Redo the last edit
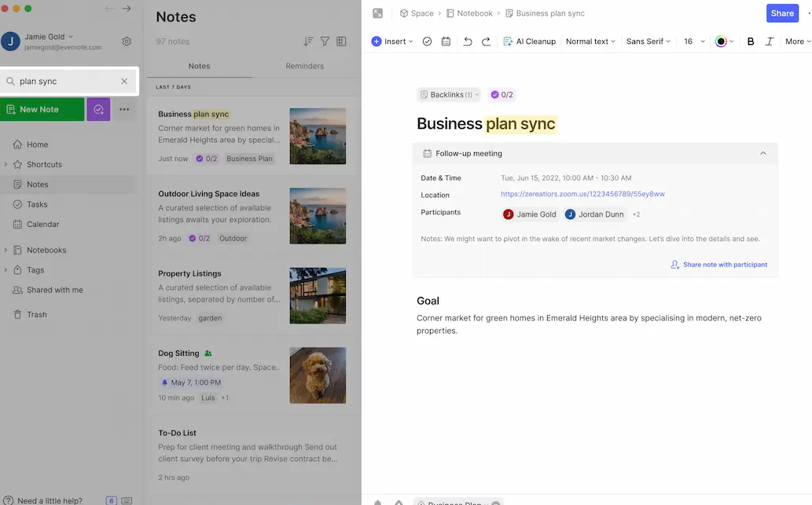 pos(486,42)
